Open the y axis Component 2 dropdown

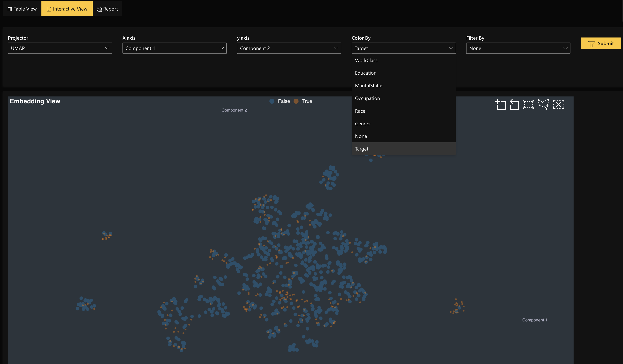click(x=289, y=48)
